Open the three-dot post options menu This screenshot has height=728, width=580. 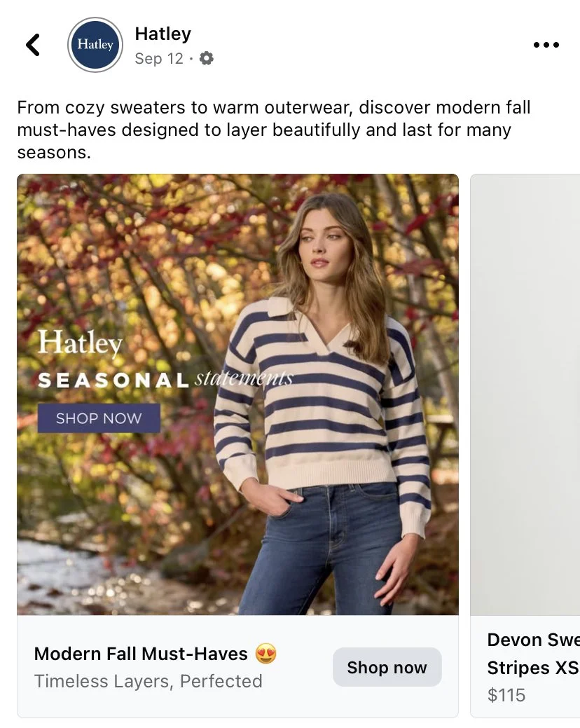(546, 45)
